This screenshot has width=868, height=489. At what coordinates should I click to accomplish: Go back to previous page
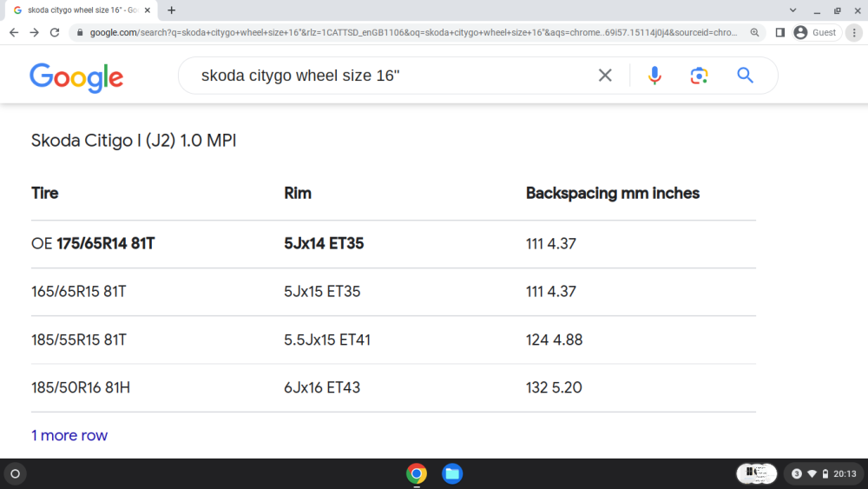(x=14, y=33)
